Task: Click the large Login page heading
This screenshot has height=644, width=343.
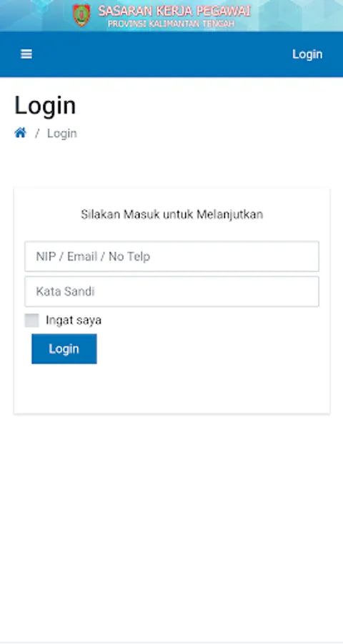Action: coord(45,106)
